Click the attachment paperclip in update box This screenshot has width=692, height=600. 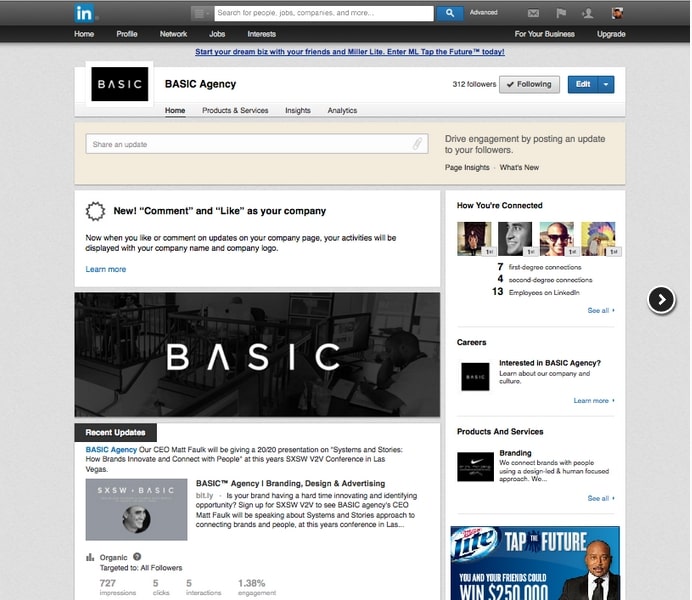(418, 144)
